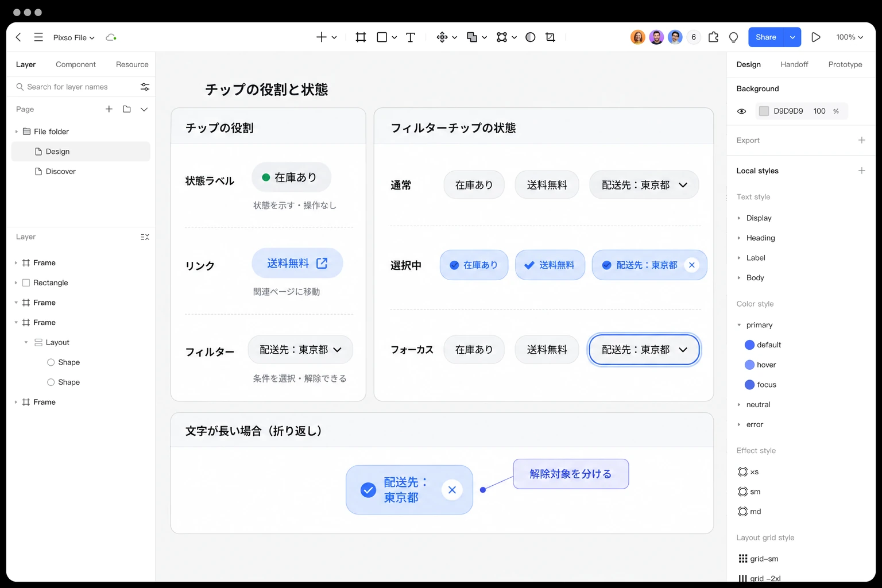The width and height of the screenshot is (882, 588).
Task: Expand the File folder tree item
Action: pyautogui.click(x=16, y=131)
